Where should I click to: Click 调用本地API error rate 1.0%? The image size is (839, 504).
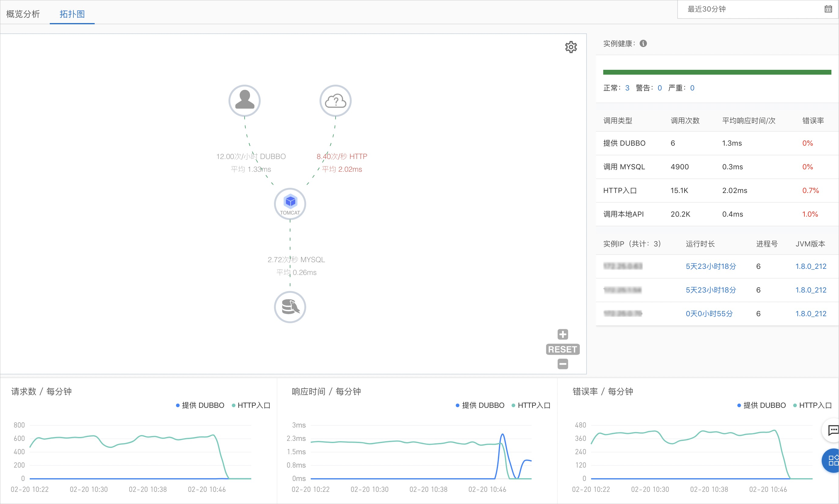coord(810,214)
